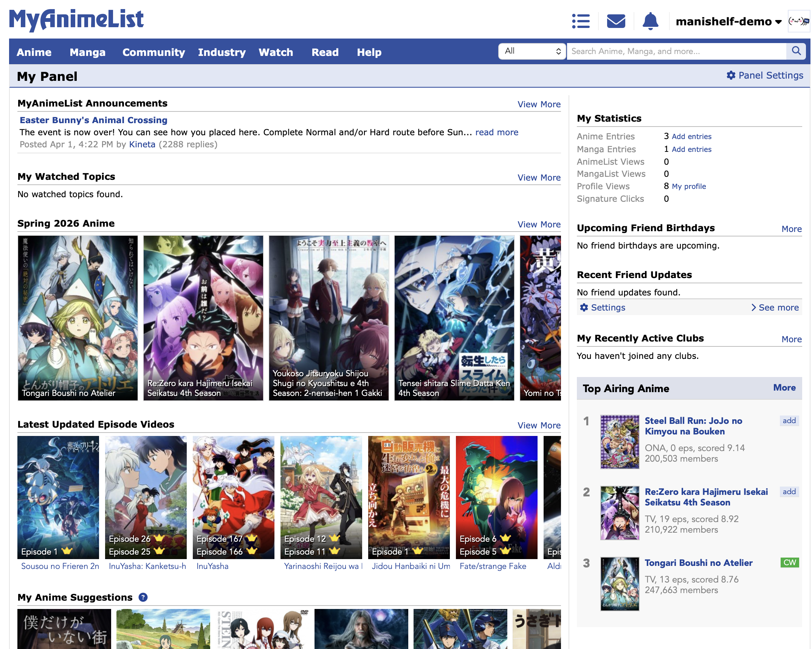Click the See more chevron arrow
This screenshot has height=649, width=812.
pyautogui.click(x=754, y=308)
